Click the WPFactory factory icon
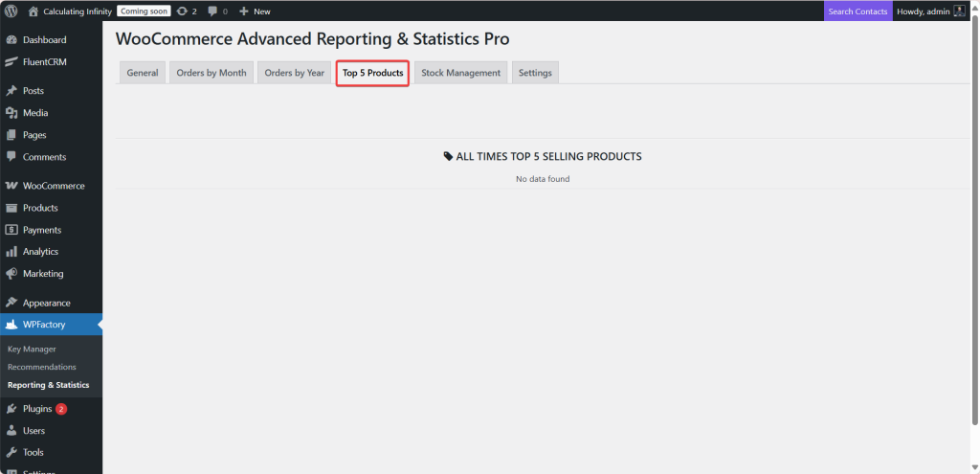 [11, 325]
